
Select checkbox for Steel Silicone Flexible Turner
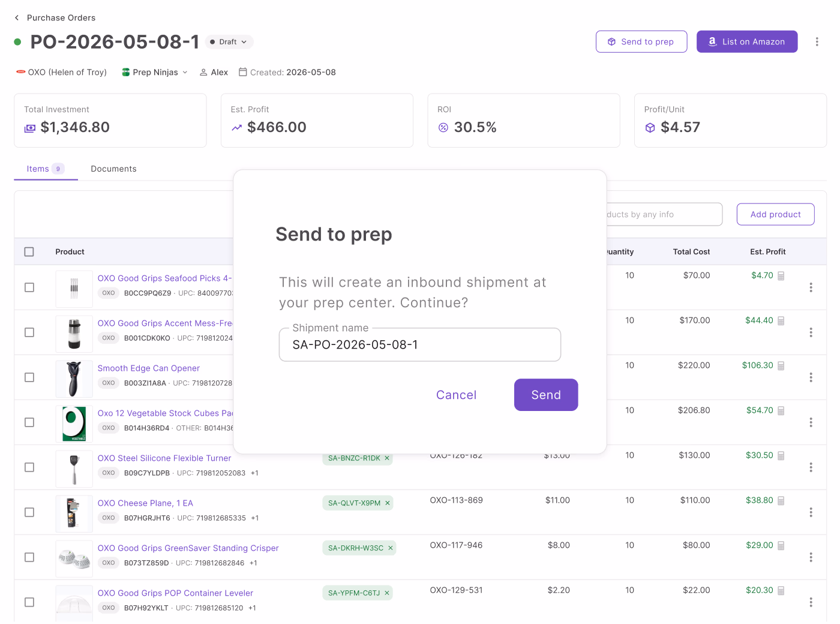click(29, 467)
